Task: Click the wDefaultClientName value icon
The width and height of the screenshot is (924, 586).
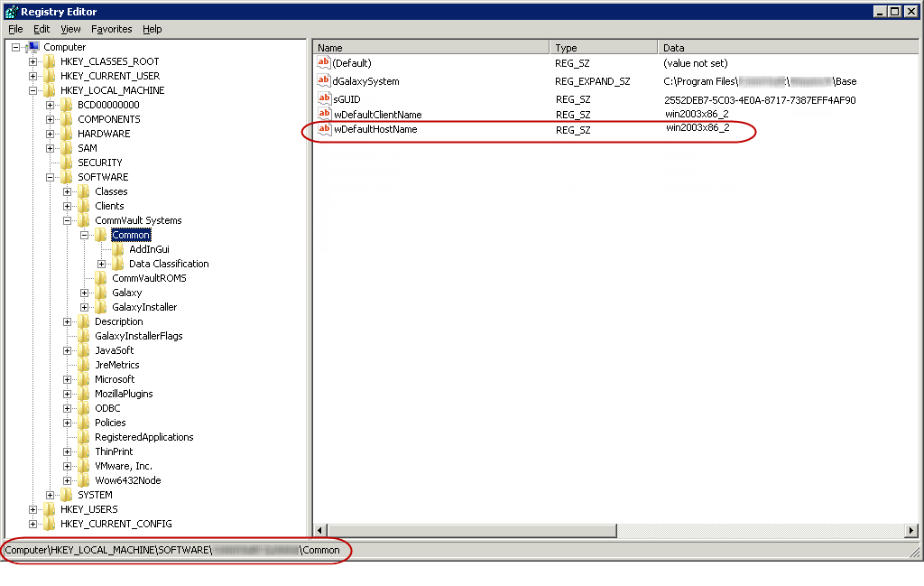Action: pyautogui.click(x=324, y=115)
